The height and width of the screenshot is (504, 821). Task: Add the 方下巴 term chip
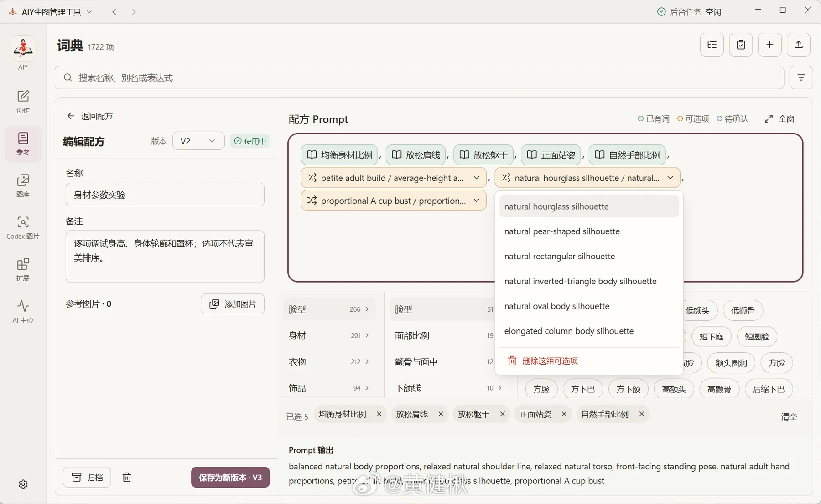point(583,389)
